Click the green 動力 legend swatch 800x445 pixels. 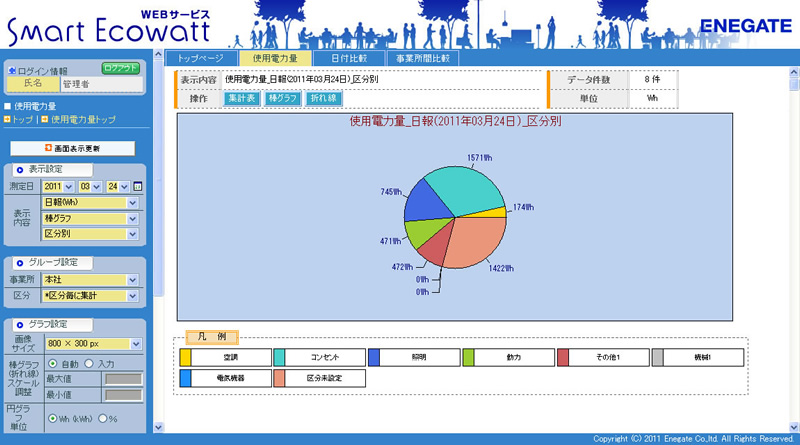pos(468,357)
